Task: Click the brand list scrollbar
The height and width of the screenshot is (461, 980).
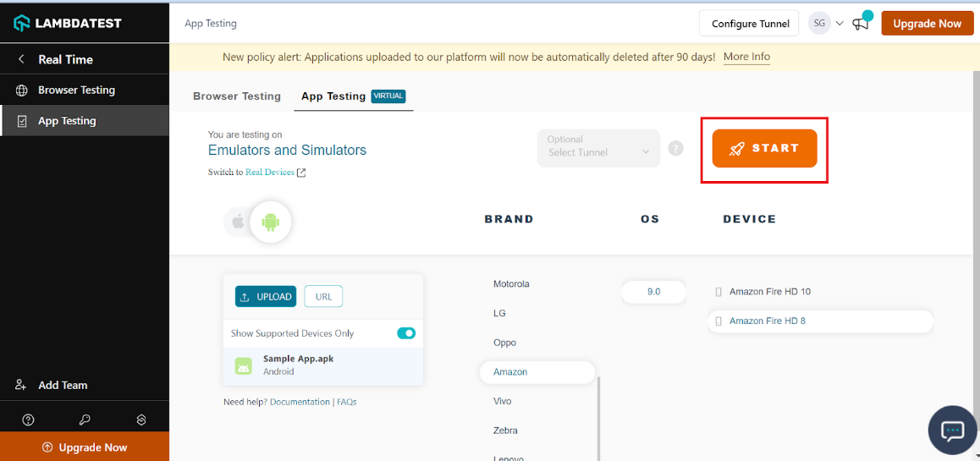Action: tap(599, 419)
